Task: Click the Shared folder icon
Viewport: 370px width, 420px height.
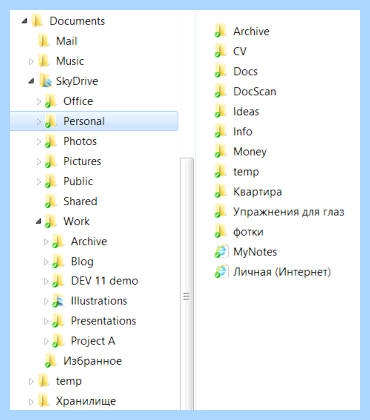Action: (51, 201)
